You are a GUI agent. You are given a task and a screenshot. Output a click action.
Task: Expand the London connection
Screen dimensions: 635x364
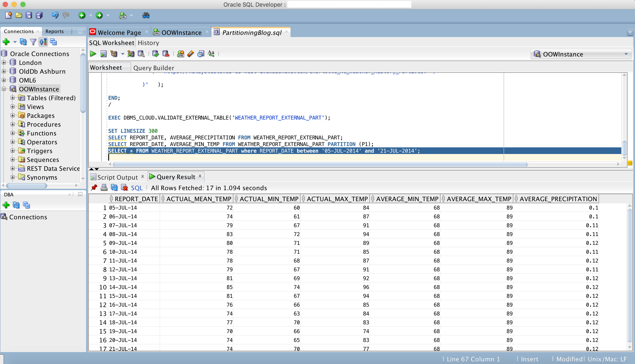click(4, 62)
